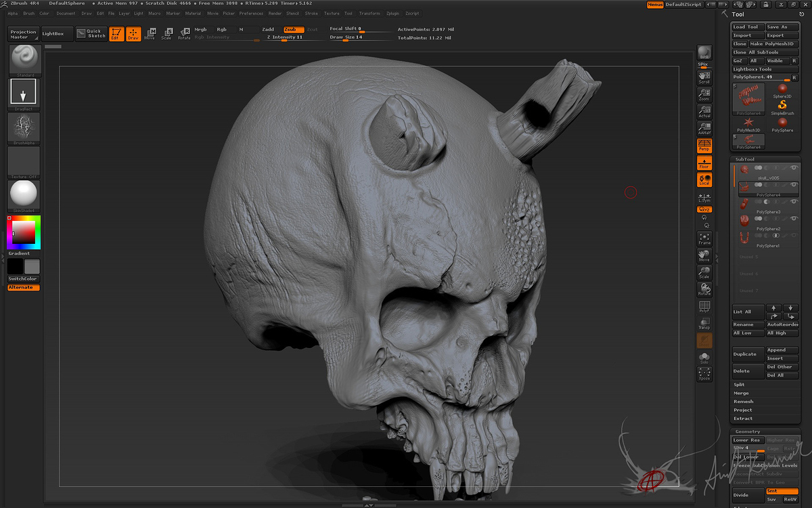This screenshot has width=812, height=508.
Task: Select the Move tool in top toolbar
Action: tap(150, 33)
